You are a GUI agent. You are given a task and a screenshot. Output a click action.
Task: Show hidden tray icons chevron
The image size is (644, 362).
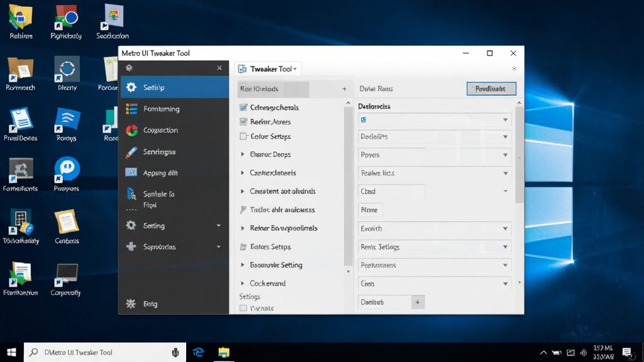coord(543,352)
